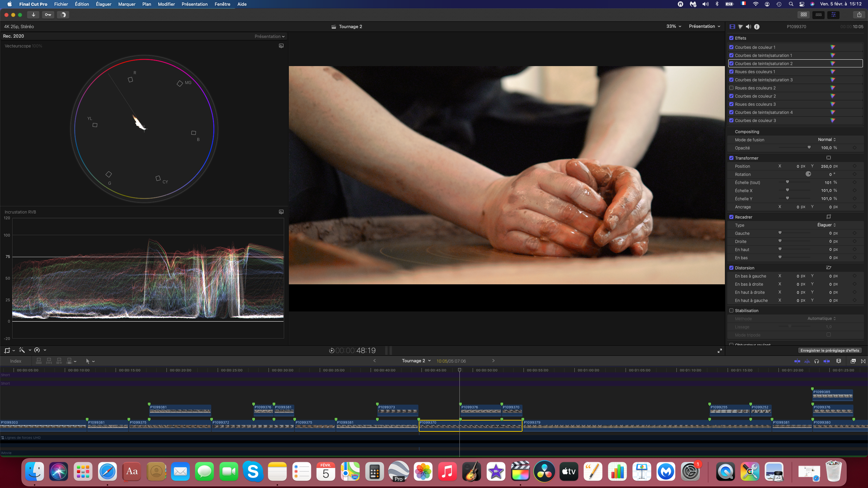Enable Roues des couleurs 2 effect
Image resolution: width=868 pixels, height=488 pixels.
(x=731, y=88)
